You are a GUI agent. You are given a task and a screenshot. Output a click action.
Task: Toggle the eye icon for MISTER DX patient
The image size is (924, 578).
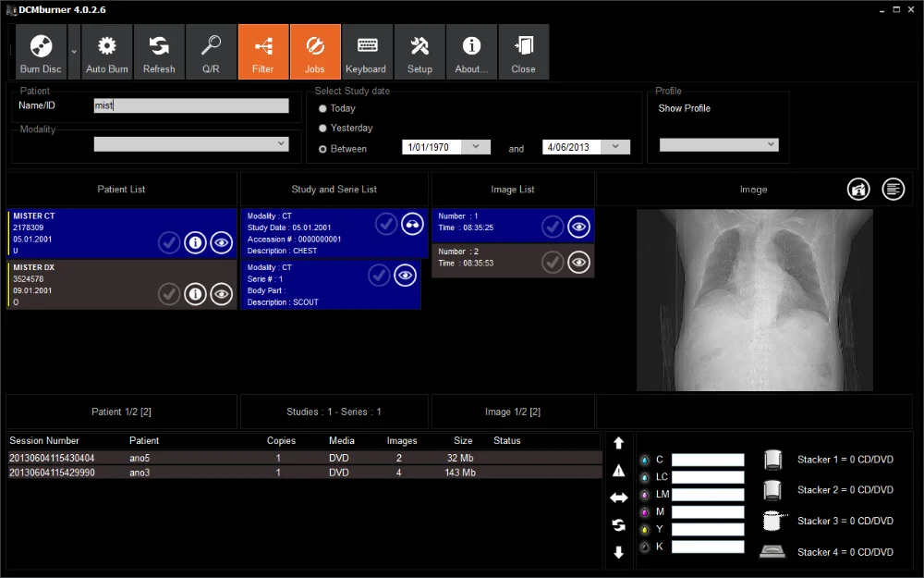click(x=221, y=294)
